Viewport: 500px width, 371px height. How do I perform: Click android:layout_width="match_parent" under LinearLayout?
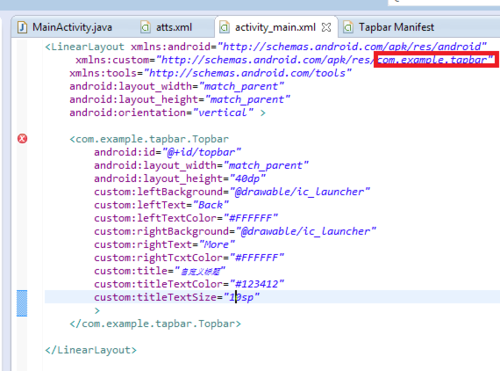[177, 86]
